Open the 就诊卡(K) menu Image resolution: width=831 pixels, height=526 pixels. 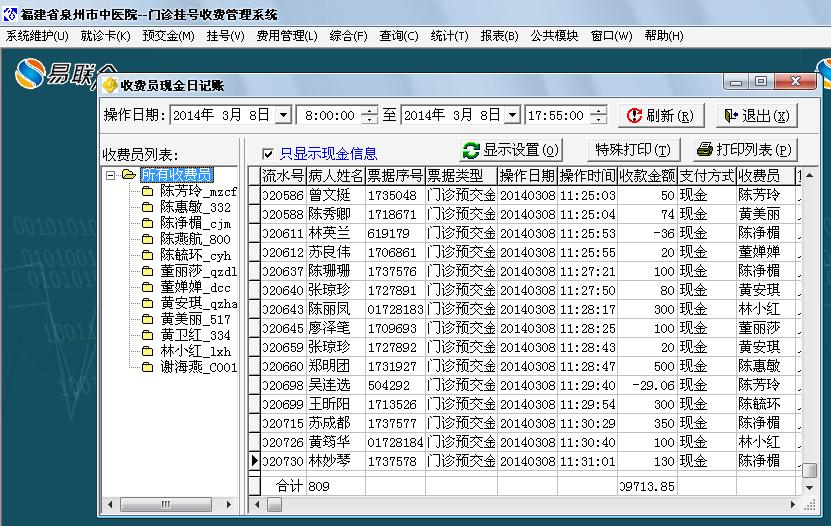[105, 36]
